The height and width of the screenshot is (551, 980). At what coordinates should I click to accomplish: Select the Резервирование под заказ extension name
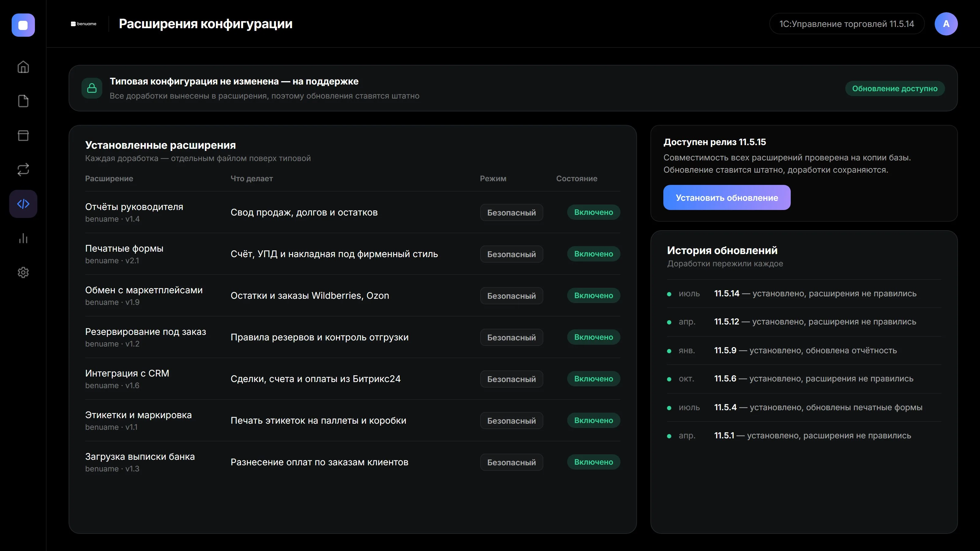[145, 332]
